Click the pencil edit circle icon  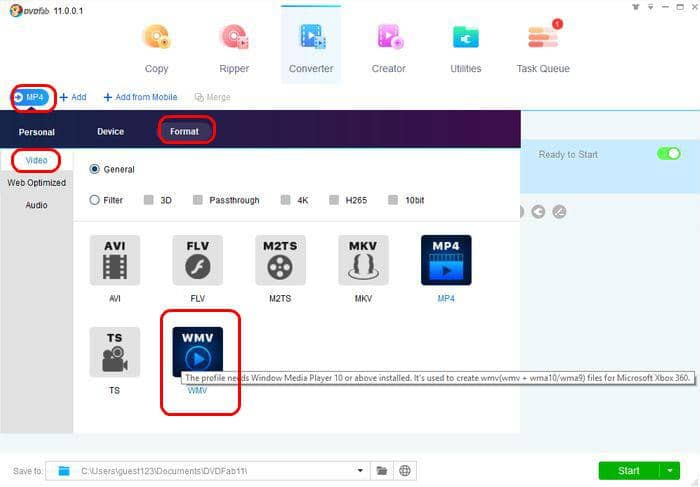(559, 212)
